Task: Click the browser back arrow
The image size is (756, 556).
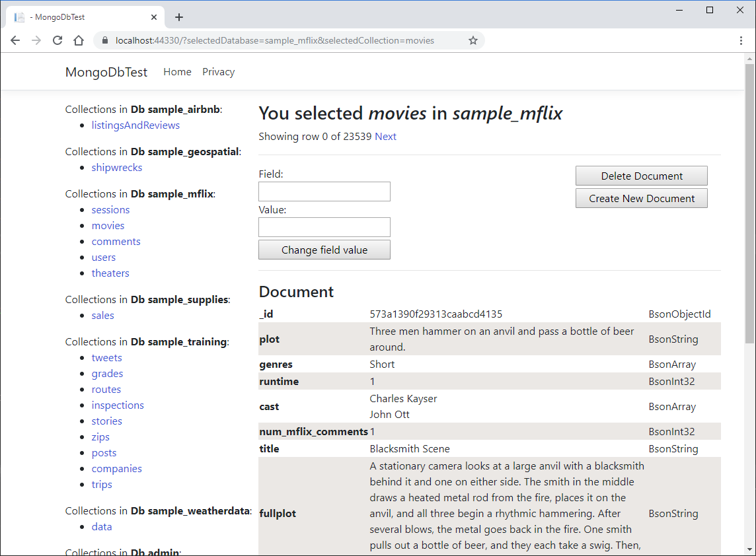Action: click(15, 40)
